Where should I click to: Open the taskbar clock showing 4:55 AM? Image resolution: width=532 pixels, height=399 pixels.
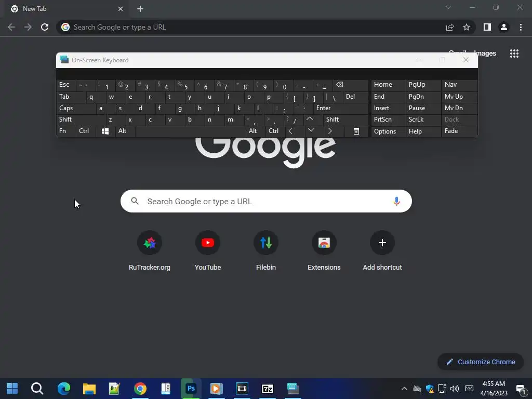494,389
